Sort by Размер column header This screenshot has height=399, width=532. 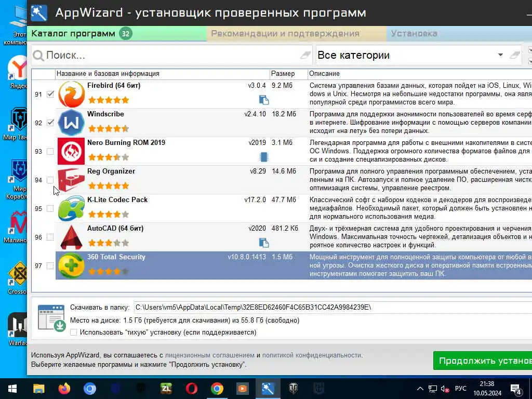(x=288, y=74)
